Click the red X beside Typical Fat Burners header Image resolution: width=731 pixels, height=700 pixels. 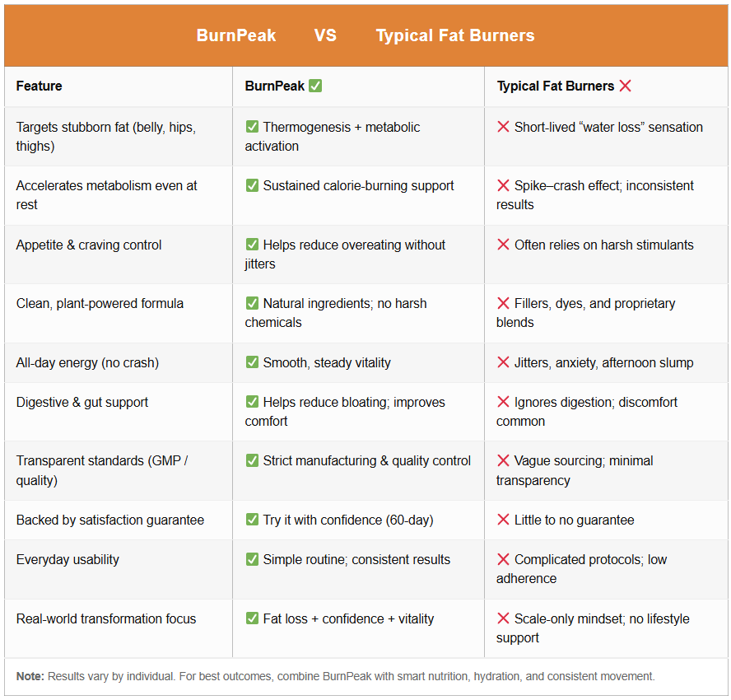[626, 86]
